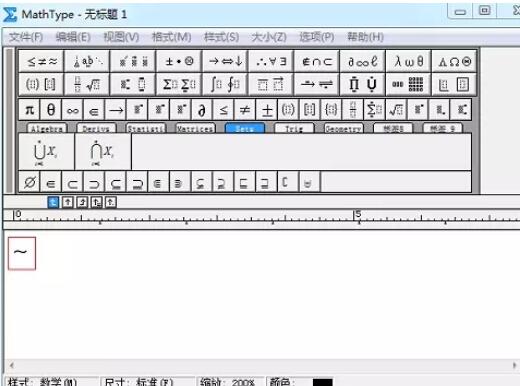Insert the curly braces template from small bar

[x=331, y=110]
